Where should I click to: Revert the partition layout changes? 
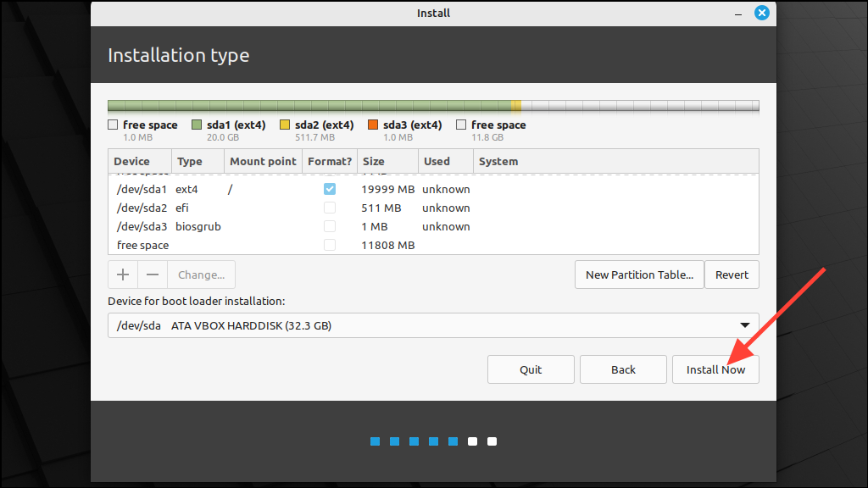pos(731,274)
